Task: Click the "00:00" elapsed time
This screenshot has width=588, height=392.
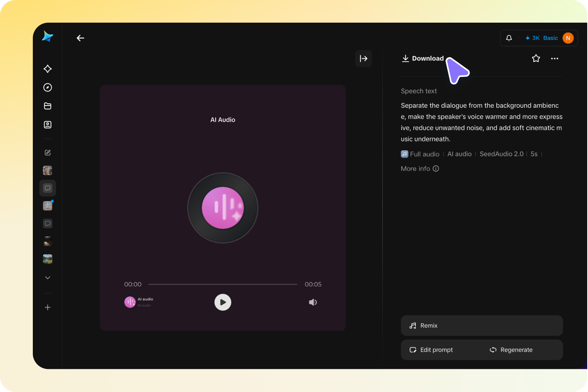Action: tap(133, 284)
